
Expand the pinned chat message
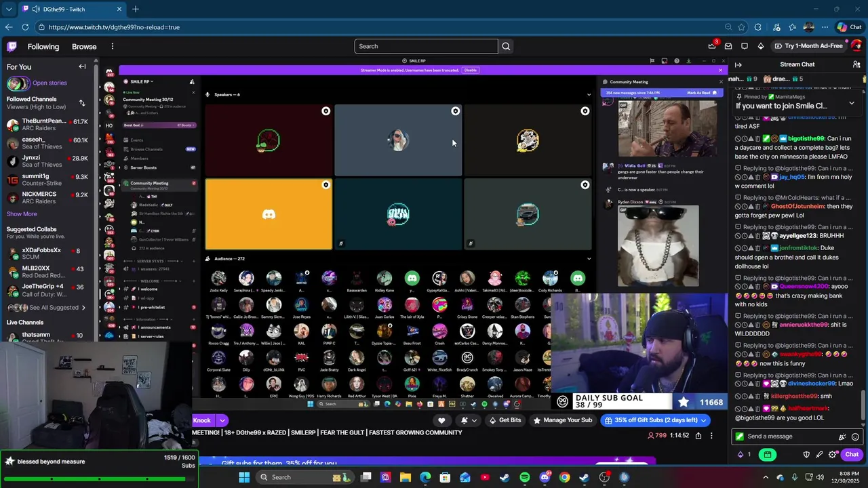pos(852,103)
